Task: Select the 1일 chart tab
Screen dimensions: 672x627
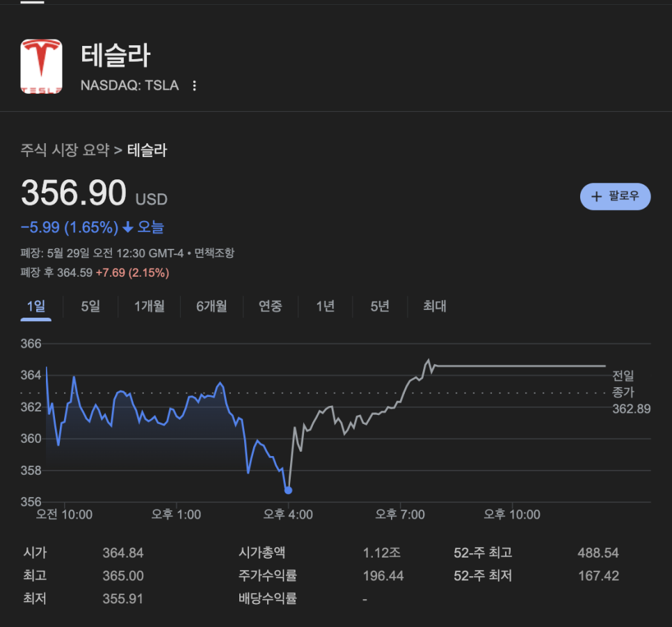Action: pos(36,307)
